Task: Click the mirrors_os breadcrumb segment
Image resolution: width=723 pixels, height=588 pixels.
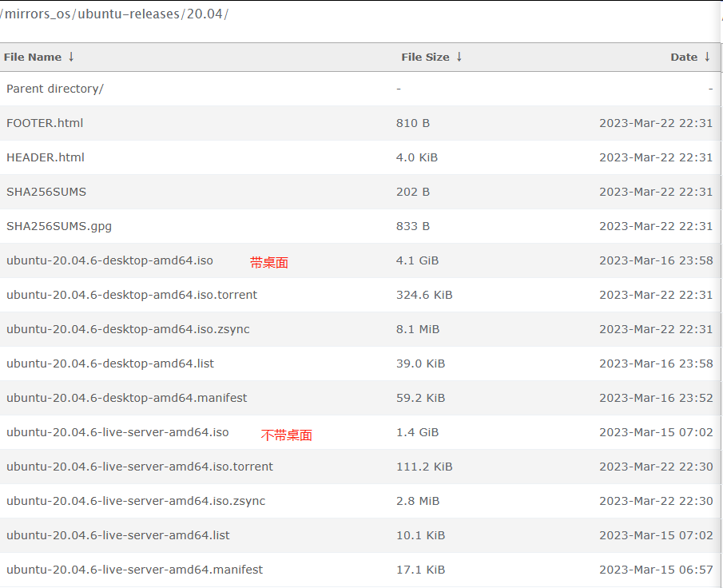Action: [x=38, y=14]
